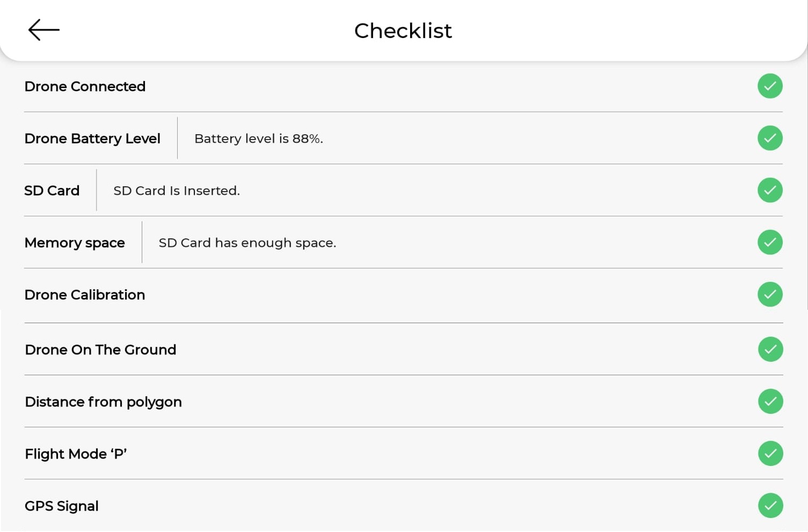Select the Drone Connected checklist item
This screenshot has width=808, height=532.
tap(403, 86)
